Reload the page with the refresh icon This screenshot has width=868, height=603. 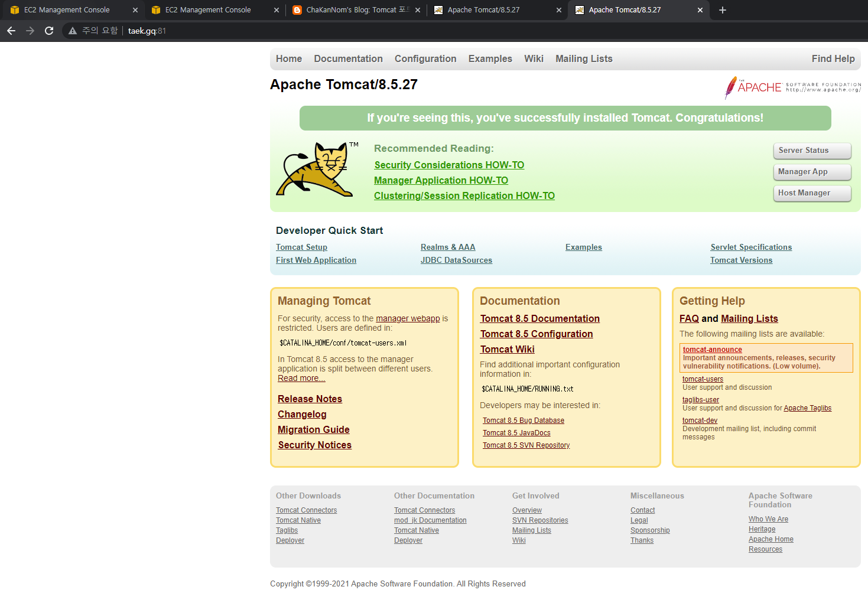coord(49,31)
